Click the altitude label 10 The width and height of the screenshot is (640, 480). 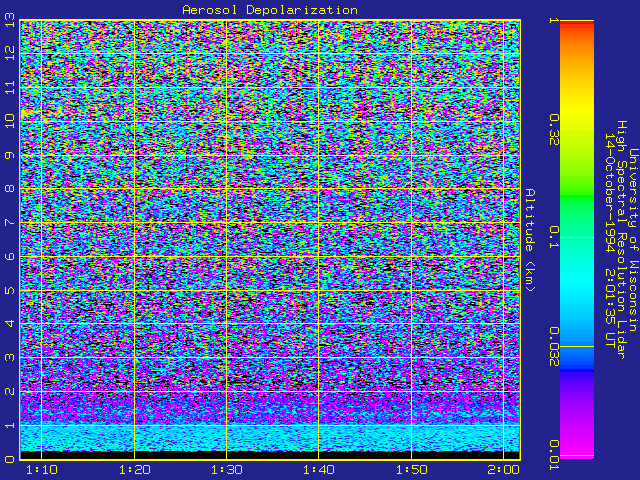[x=9, y=121]
